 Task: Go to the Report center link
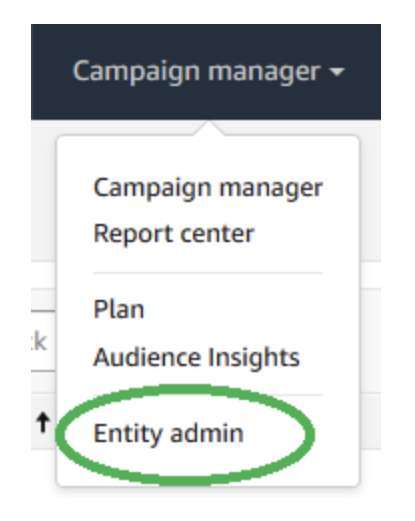(174, 233)
